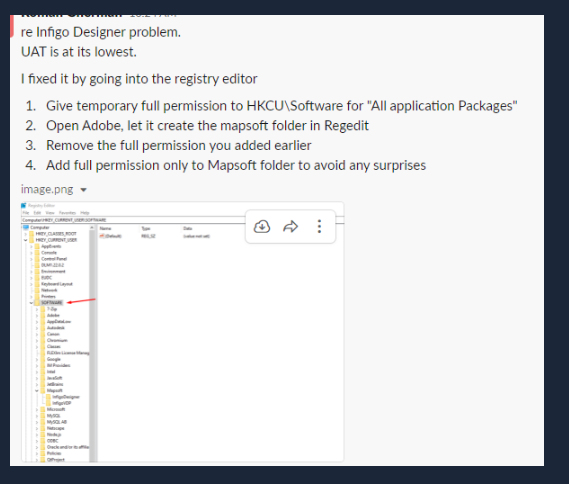Image resolution: width=569 pixels, height=484 pixels.
Task: Collapse image.png preview with the caret arrow
Action: tap(83, 190)
